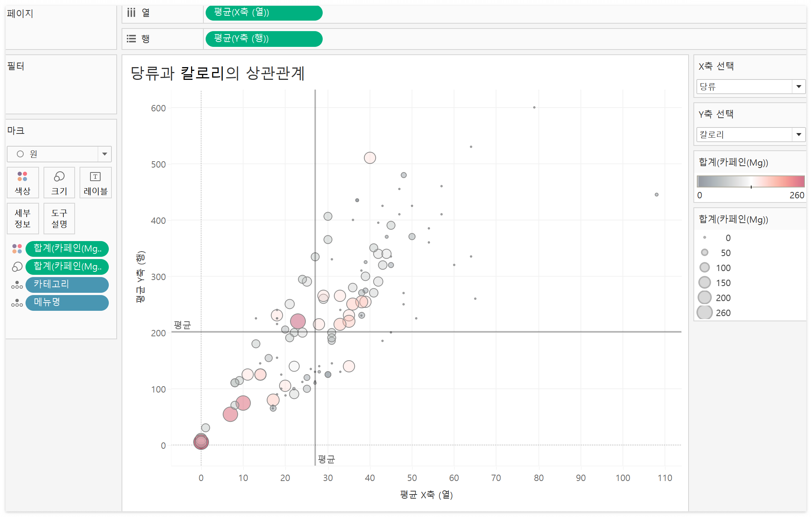Click the chart title 당류과 칼로리의 상관관계
This screenshot has width=812, height=517.
click(217, 73)
